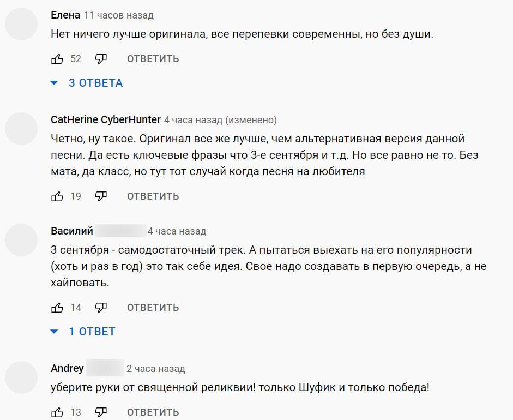
Task: Click the thumbs down icon on Василий's comment
Action: [x=101, y=307]
